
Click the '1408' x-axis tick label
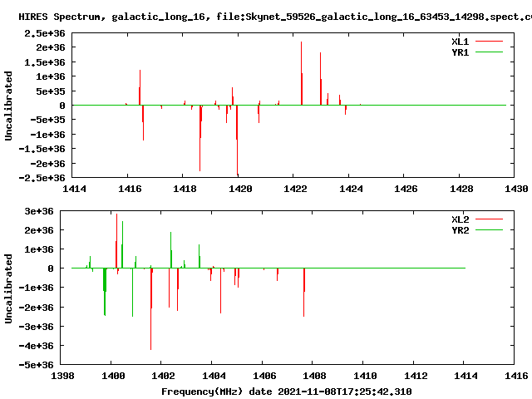pos(314,376)
